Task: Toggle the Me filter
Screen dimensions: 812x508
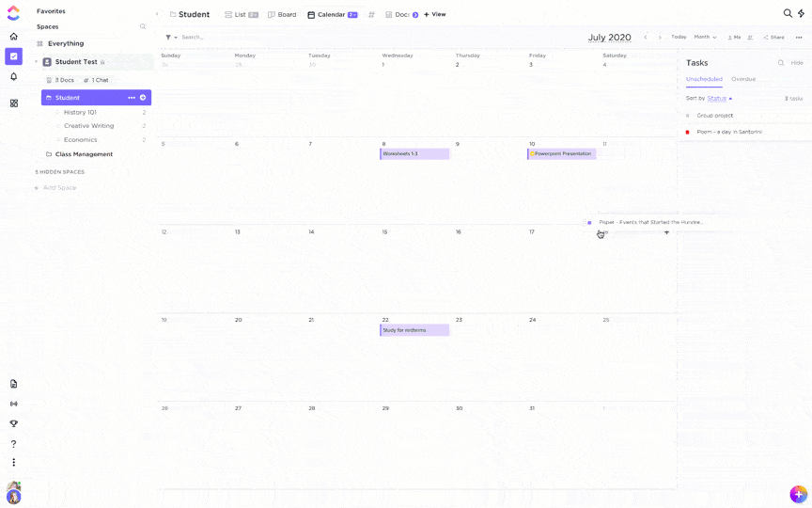Action: pos(734,38)
